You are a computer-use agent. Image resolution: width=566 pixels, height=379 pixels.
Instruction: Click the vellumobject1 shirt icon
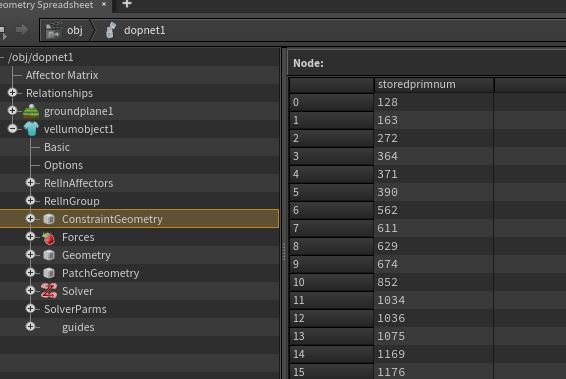point(31,129)
